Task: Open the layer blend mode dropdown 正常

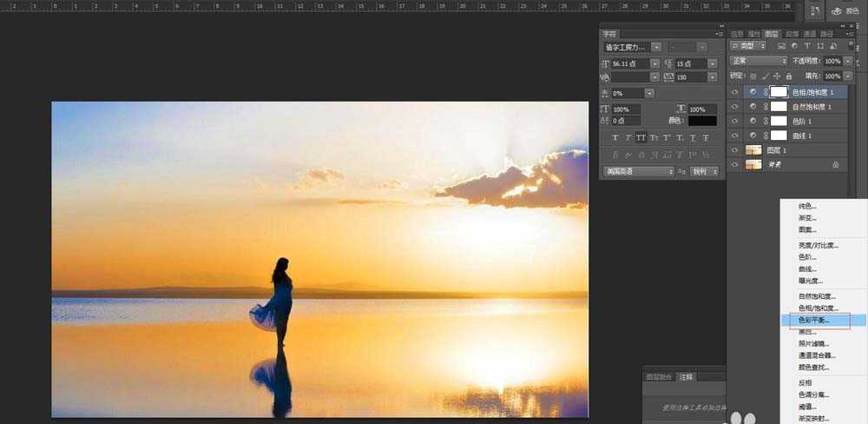Action: [758, 62]
